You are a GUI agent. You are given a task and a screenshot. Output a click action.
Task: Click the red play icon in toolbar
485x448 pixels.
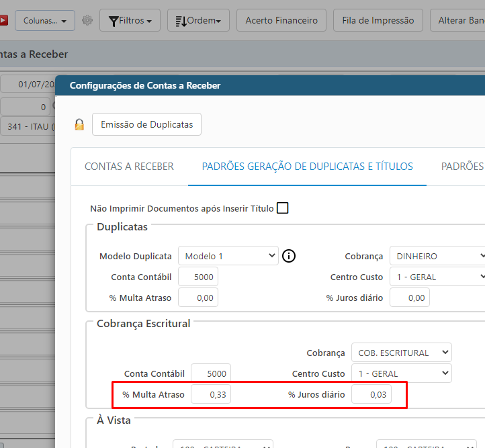click(3, 20)
